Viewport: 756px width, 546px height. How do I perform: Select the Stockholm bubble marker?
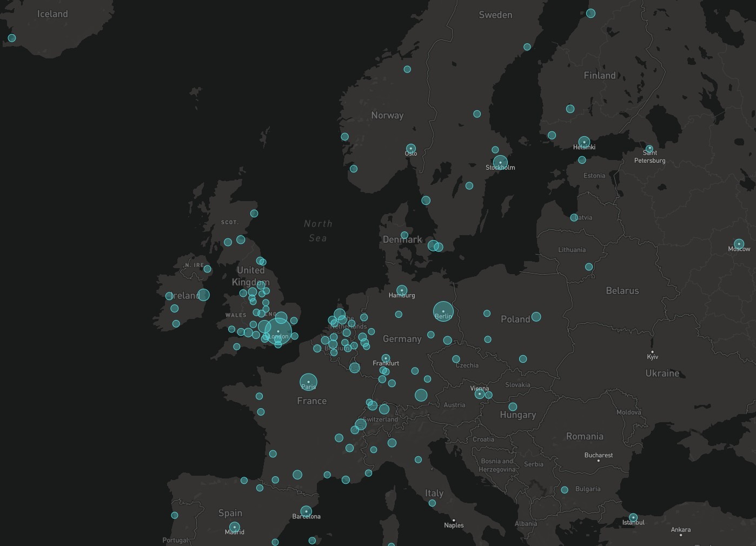500,162
